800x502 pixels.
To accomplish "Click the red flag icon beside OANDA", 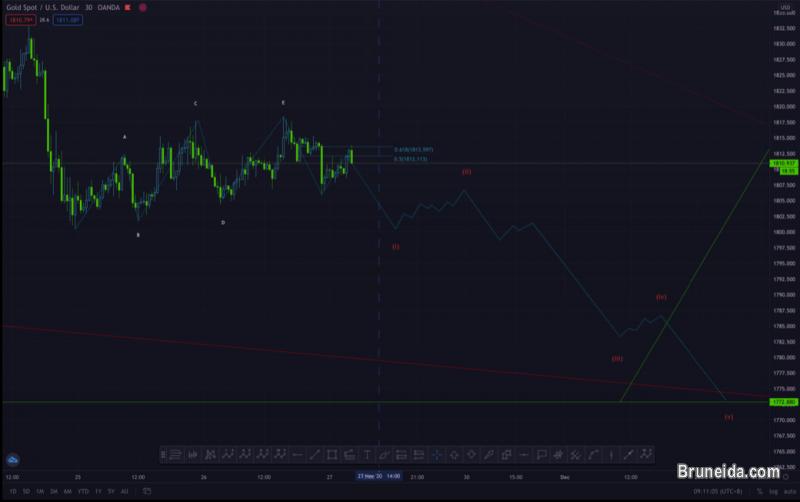I will tap(128, 8).
